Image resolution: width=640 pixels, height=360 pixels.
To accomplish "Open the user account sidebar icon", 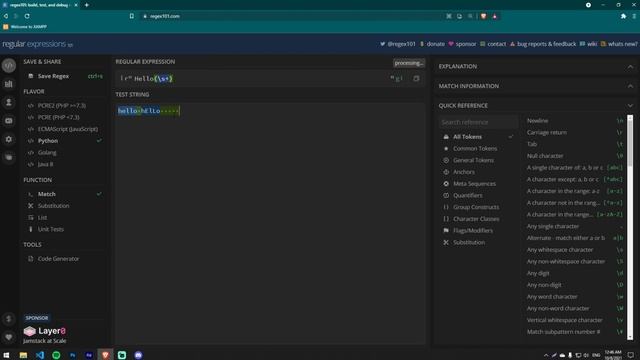I will pos(9,102).
